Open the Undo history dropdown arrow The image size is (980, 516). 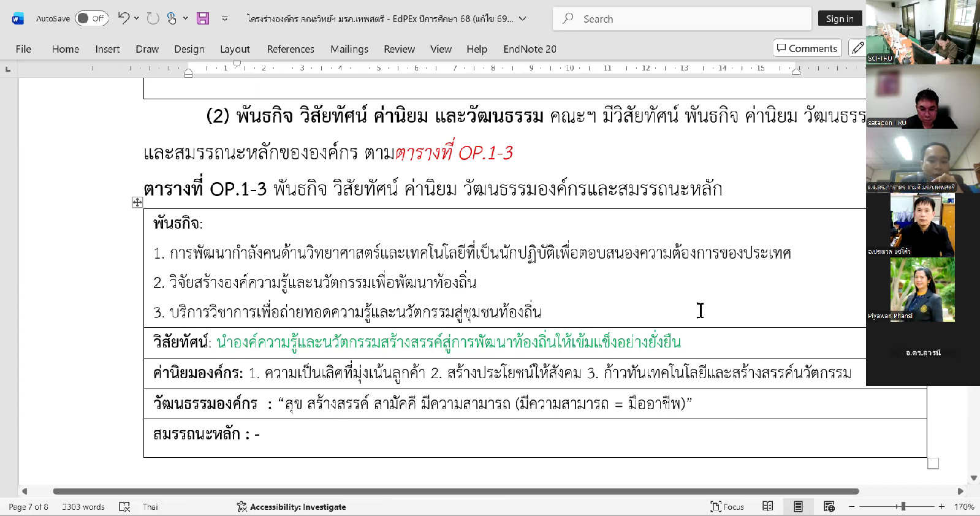137,18
